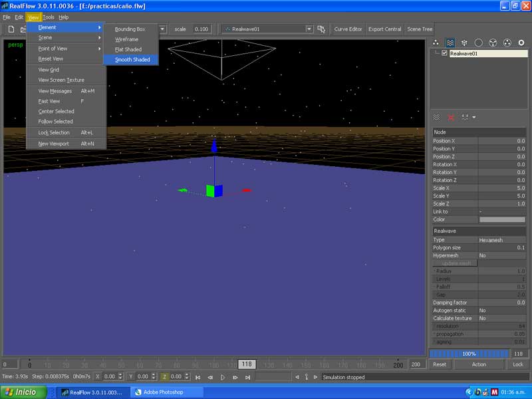Select New Viewport menu item

66,144
